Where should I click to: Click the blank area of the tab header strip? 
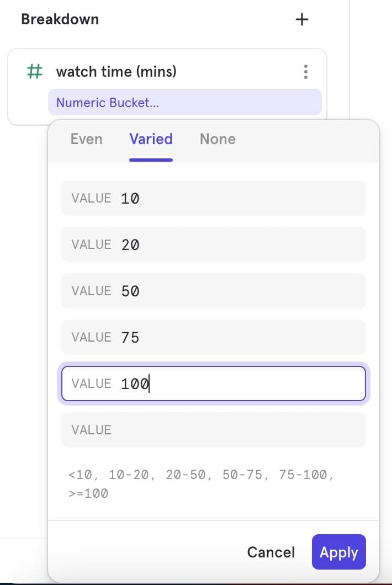point(309,140)
